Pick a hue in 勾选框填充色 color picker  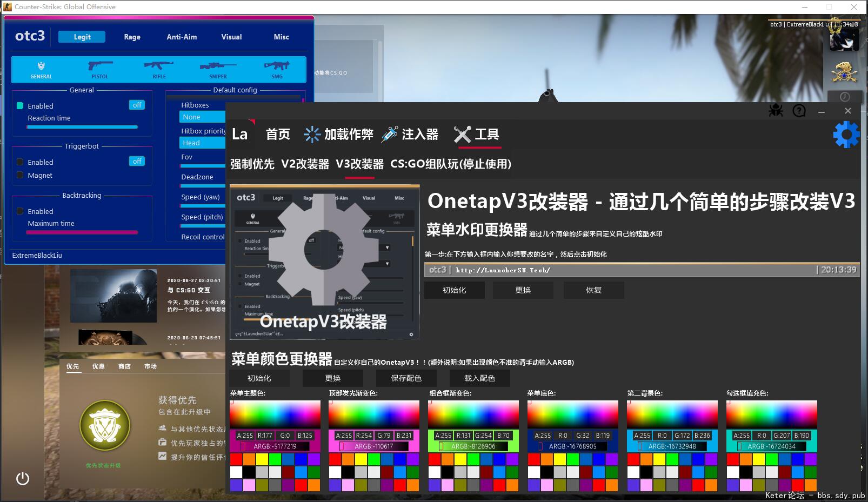[772, 414]
